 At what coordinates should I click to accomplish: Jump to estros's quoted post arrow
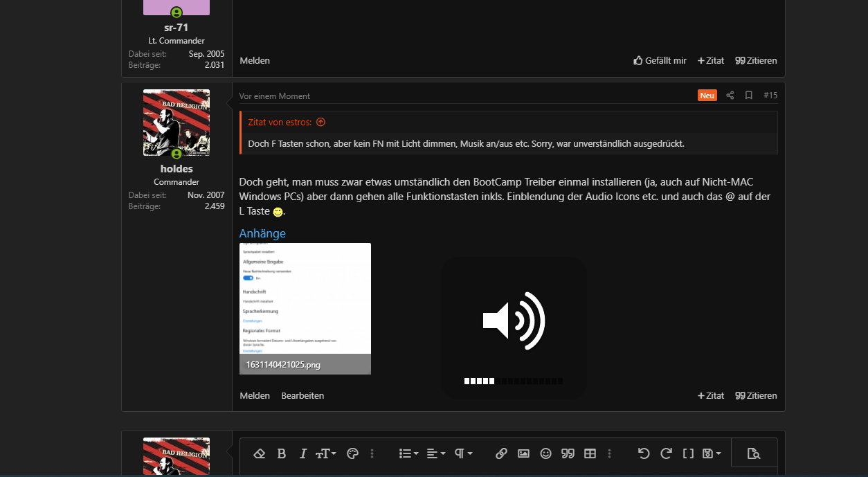coord(320,122)
